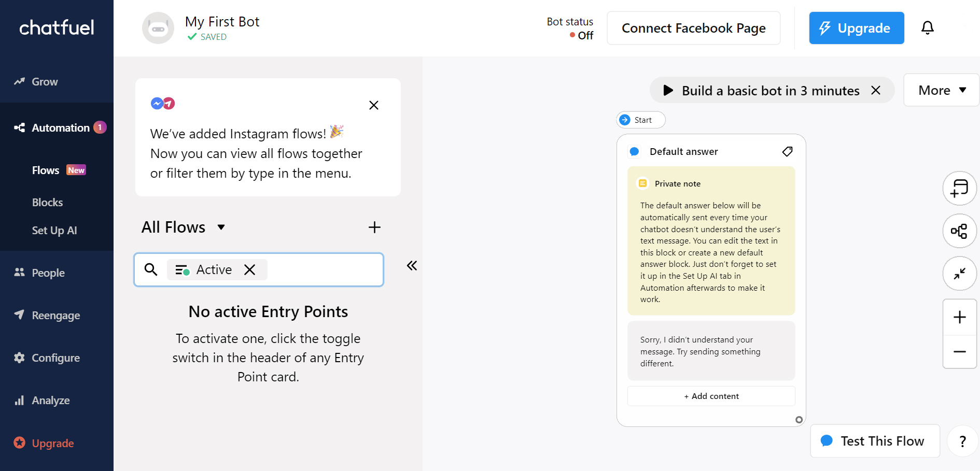Go to the Flows page
980x471 pixels.
point(46,170)
